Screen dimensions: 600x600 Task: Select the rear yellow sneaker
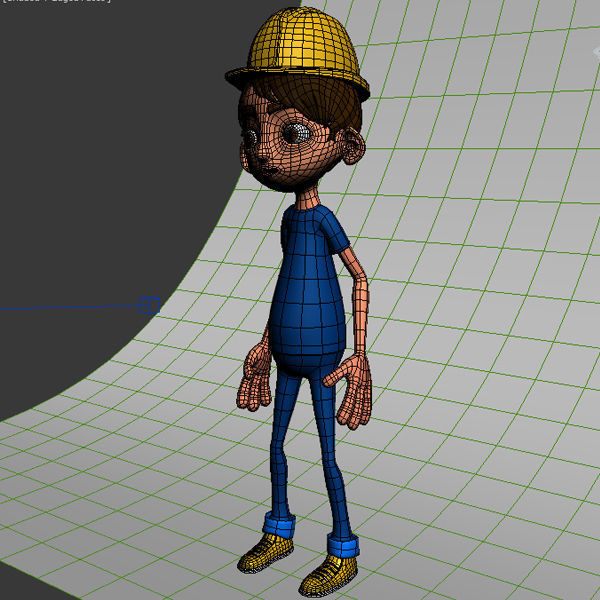coord(265,553)
